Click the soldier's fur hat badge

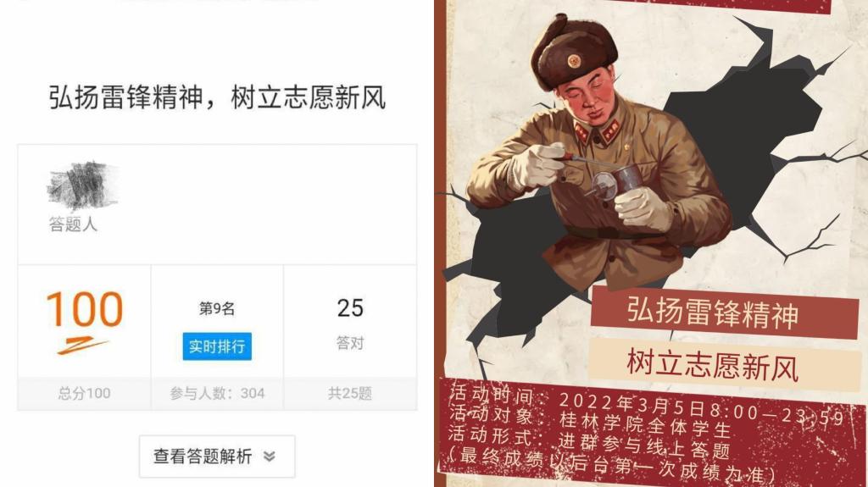tap(574, 60)
